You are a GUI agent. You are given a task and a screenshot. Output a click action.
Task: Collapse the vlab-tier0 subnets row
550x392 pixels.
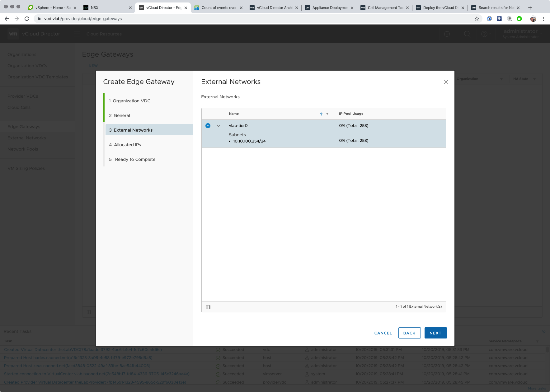click(219, 126)
